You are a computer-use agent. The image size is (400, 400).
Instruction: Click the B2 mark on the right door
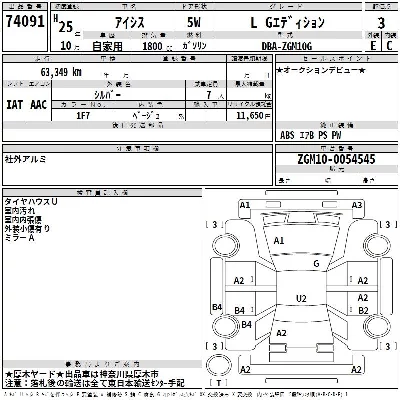[363, 310]
